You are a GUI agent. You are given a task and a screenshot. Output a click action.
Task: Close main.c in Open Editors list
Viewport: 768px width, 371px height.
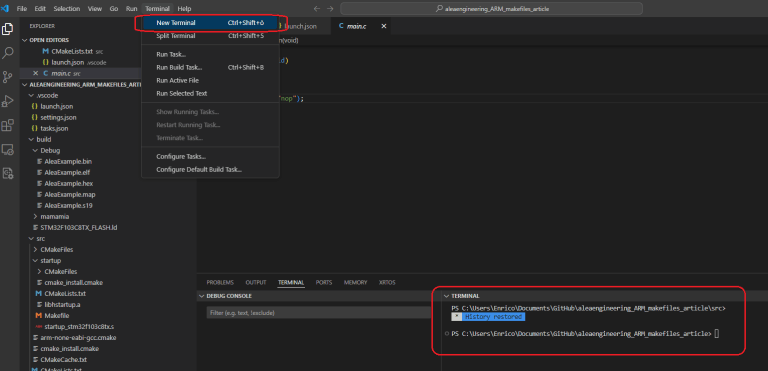click(x=35, y=73)
